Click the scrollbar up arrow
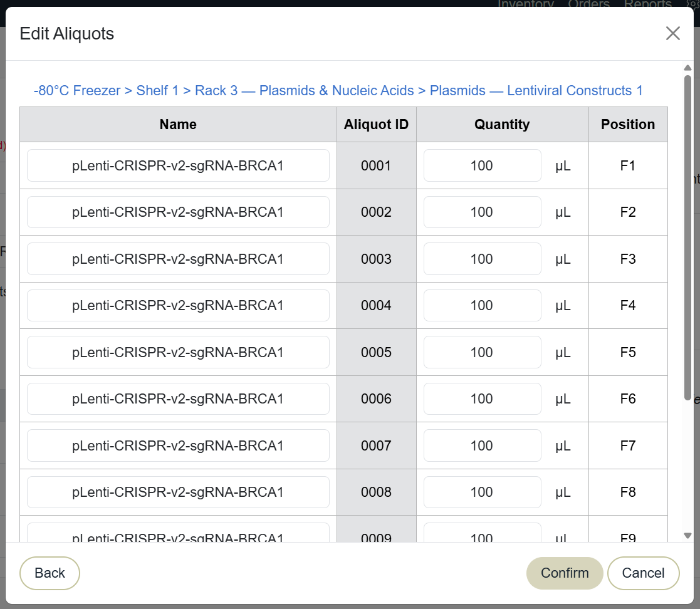The height and width of the screenshot is (609, 700). [687, 68]
